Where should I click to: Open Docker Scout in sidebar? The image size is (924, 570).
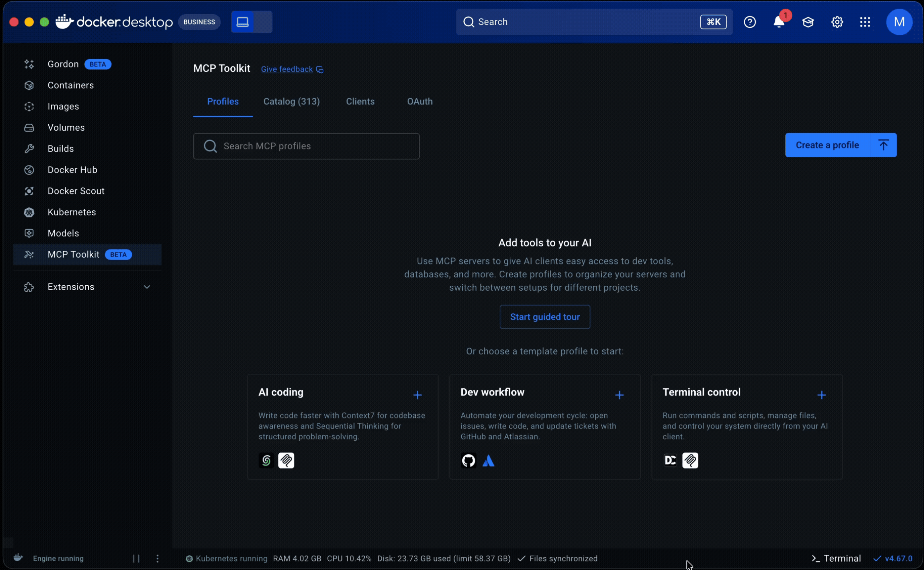click(76, 191)
